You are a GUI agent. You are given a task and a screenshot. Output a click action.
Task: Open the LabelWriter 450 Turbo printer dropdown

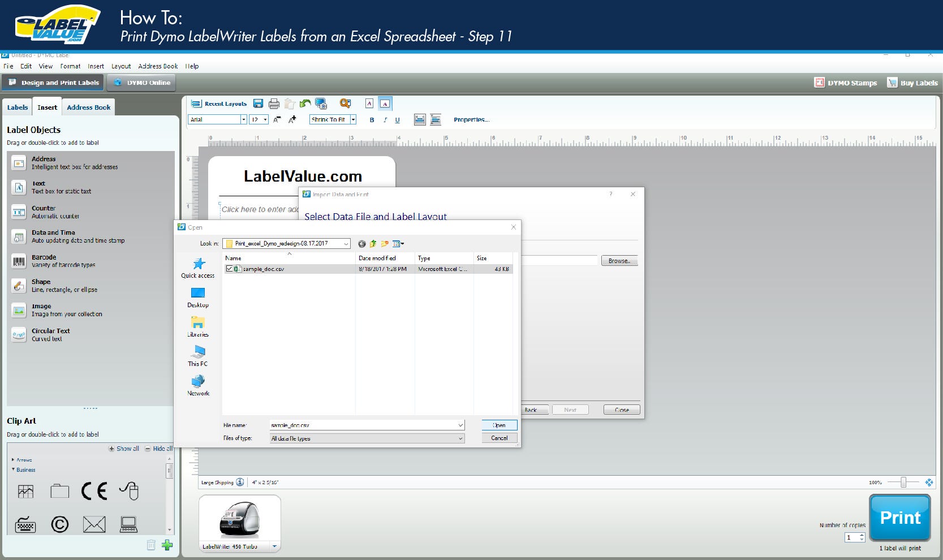[x=274, y=546]
